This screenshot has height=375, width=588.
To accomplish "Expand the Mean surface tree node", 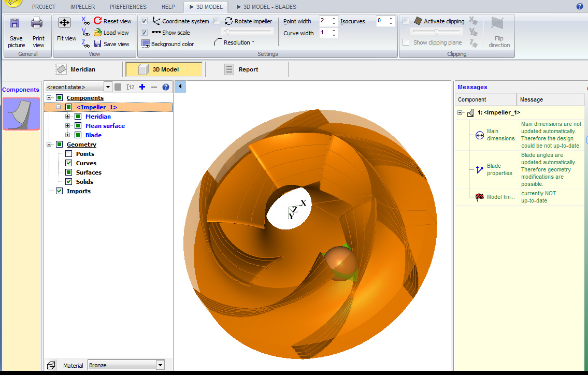I will tap(67, 126).
